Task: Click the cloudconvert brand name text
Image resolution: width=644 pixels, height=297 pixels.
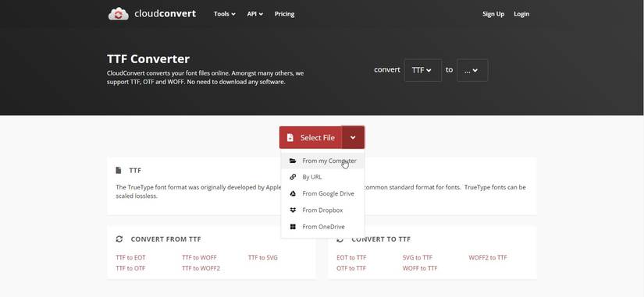Action: coord(165,14)
